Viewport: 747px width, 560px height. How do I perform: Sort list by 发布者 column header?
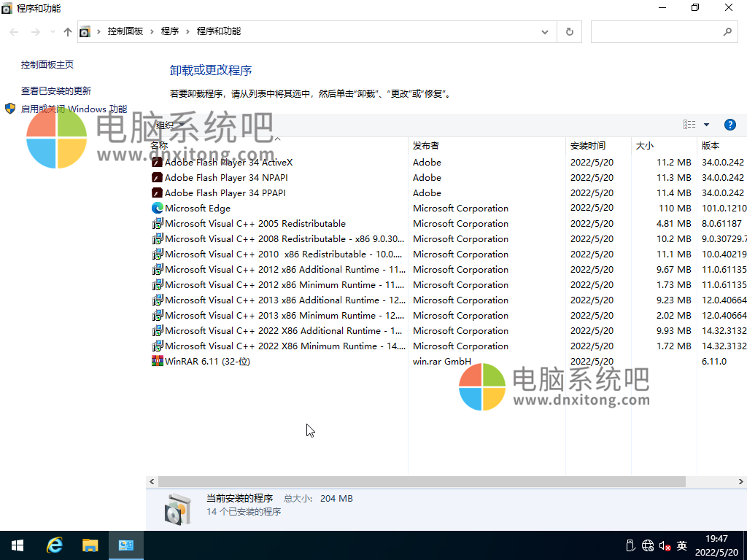point(426,145)
